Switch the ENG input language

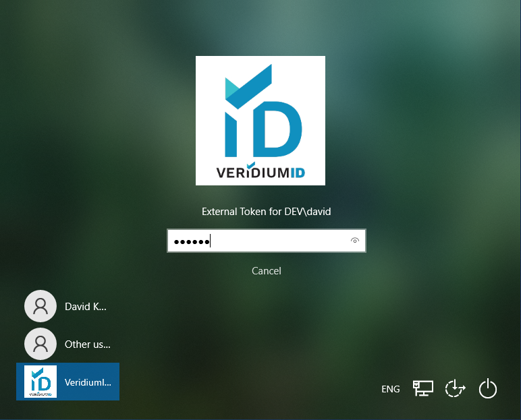391,389
